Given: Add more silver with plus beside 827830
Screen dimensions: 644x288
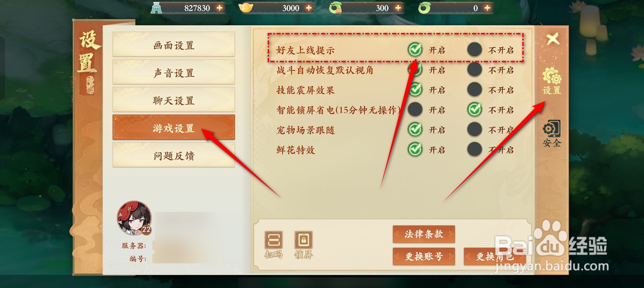Looking at the screenshot, I should 219,8.
